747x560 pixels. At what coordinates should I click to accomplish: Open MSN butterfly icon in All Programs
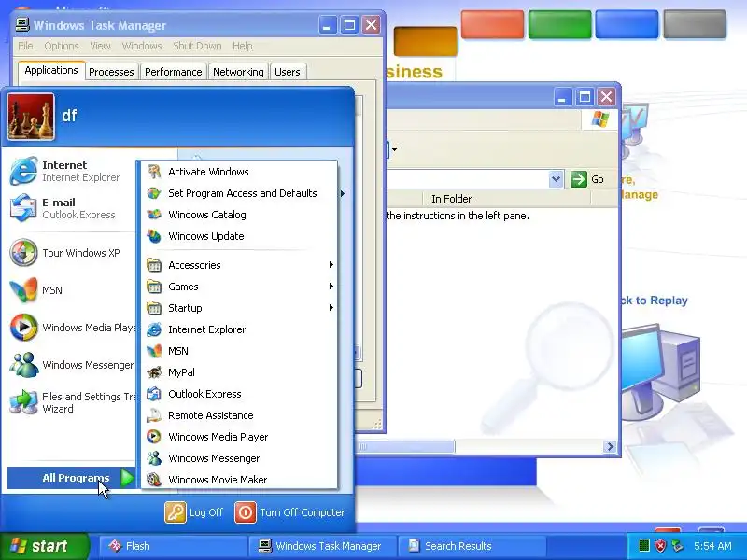pyautogui.click(x=154, y=351)
